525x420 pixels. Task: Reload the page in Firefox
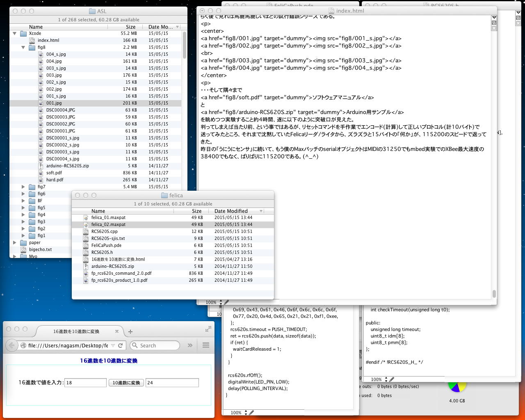click(x=121, y=345)
